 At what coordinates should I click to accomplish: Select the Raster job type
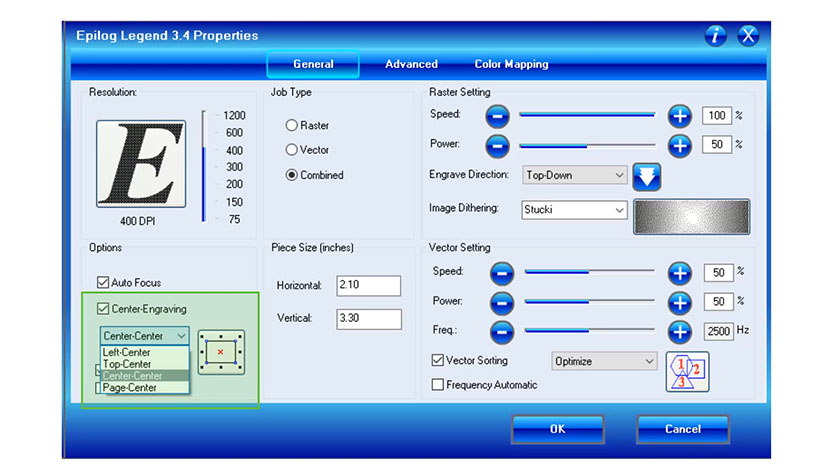click(292, 126)
